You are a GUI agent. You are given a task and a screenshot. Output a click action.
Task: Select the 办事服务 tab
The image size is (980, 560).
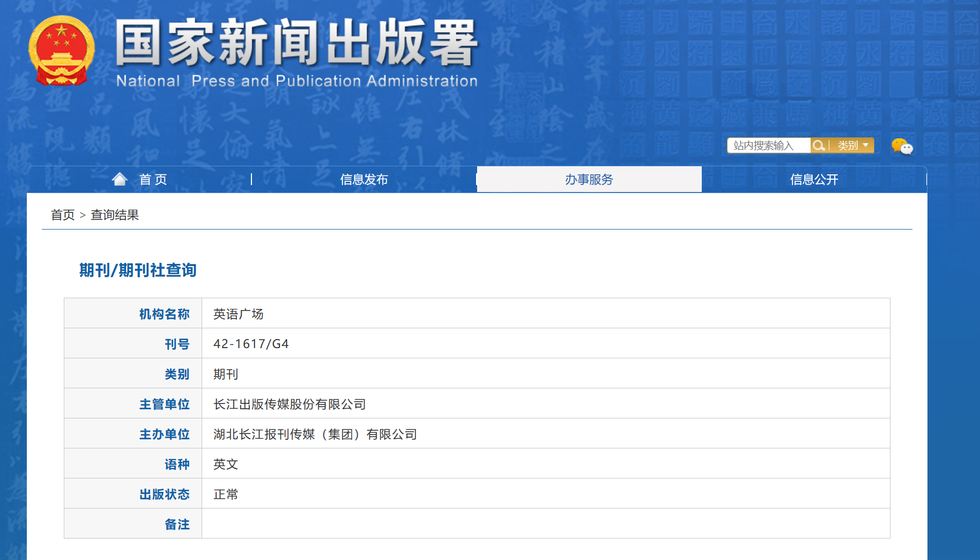point(589,179)
